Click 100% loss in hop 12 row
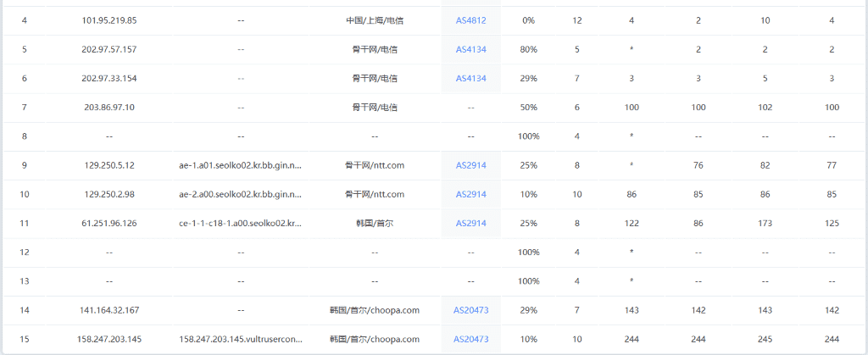868x355 pixels. click(x=529, y=252)
